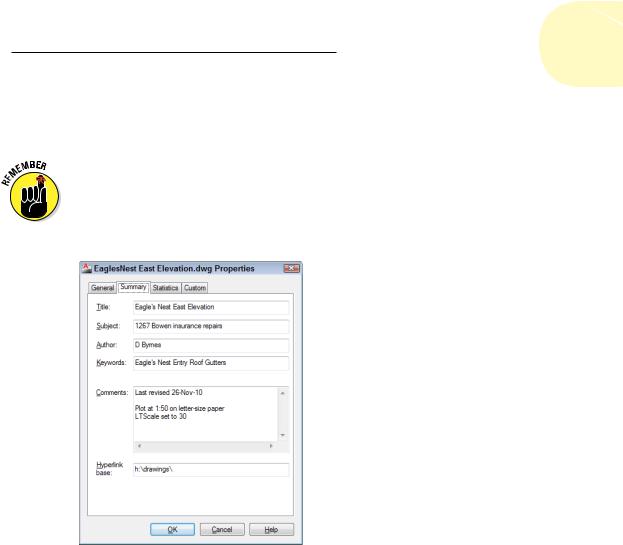Click the Hyperlink base input field

click(211, 470)
